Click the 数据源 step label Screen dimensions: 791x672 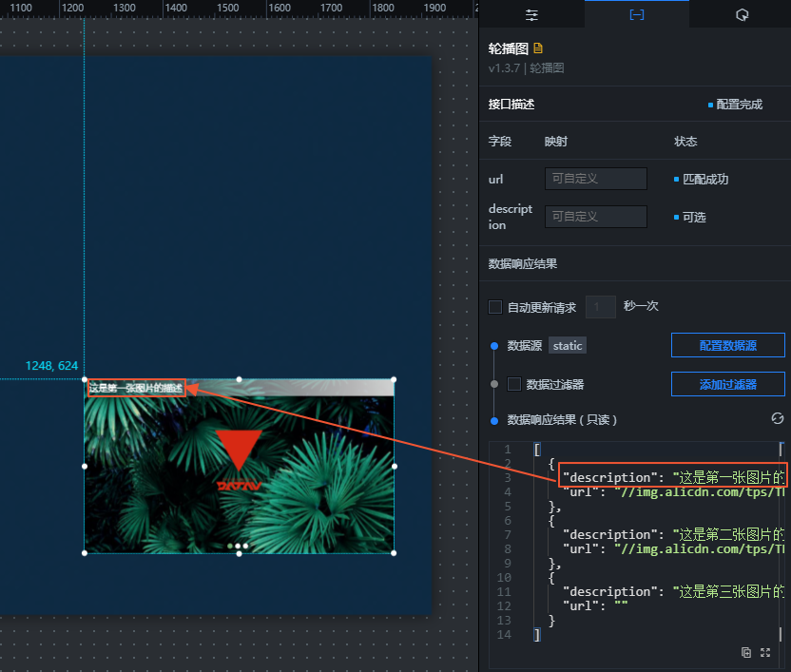[x=525, y=346]
